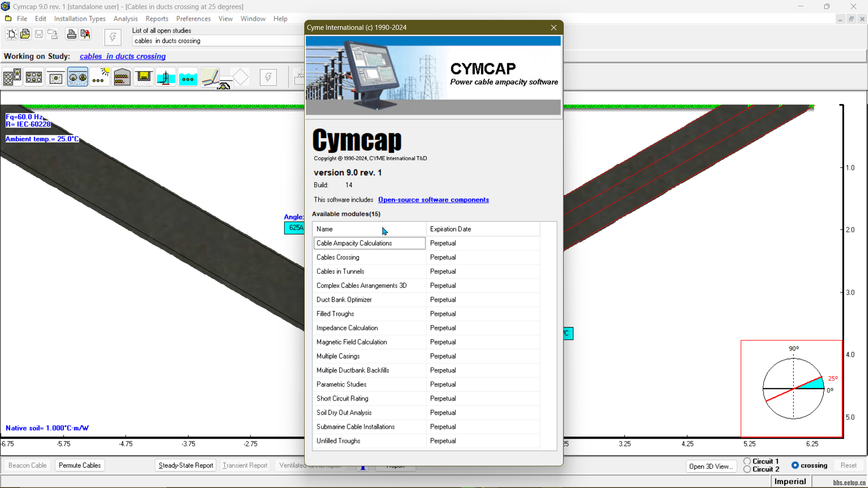
Task: Select the cables in tunnel icon
Action: pyautogui.click(x=122, y=77)
